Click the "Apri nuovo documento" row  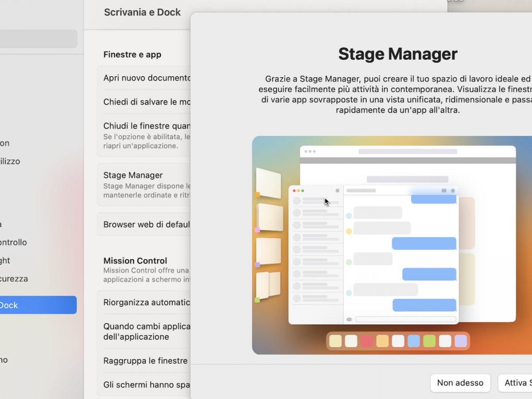(x=144, y=78)
